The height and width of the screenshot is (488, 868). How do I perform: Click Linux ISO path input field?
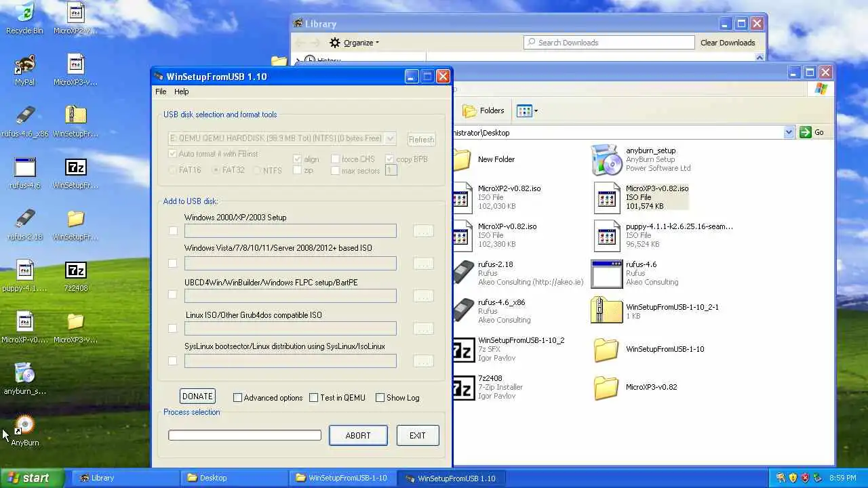[x=290, y=328]
